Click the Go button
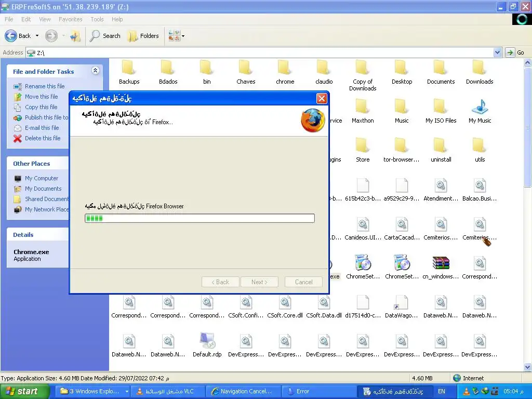The width and height of the screenshot is (532, 399). pyautogui.click(x=515, y=52)
